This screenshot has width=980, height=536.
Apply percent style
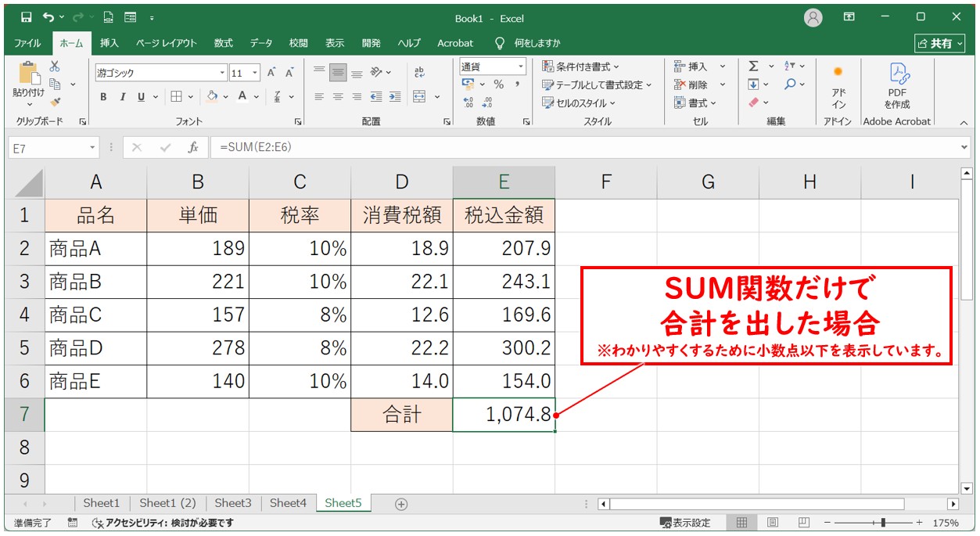pyautogui.click(x=498, y=85)
